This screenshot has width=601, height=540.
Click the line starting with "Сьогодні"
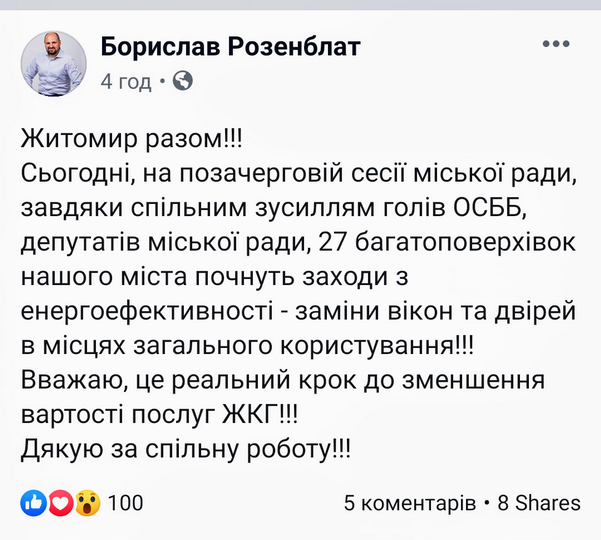tap(299, 173)
